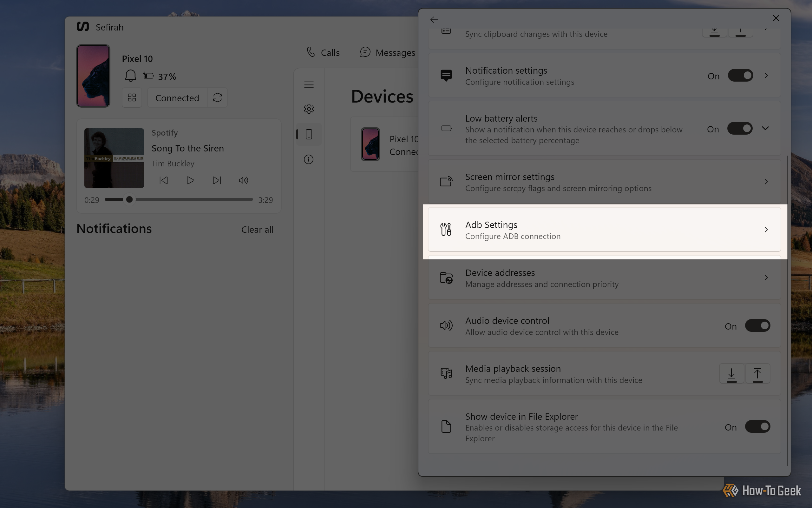Click the song progress slider thumb
Image resolution: width=812 pixels, height=508 pixels.
click(x=129, y=200)
